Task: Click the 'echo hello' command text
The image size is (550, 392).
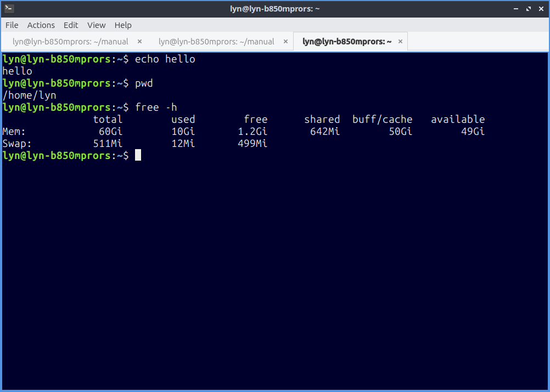Action: 165,59
